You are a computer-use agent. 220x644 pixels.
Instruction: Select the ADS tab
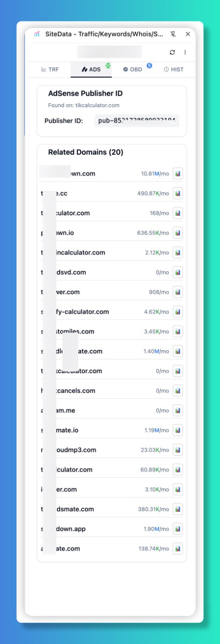[91, 69]
